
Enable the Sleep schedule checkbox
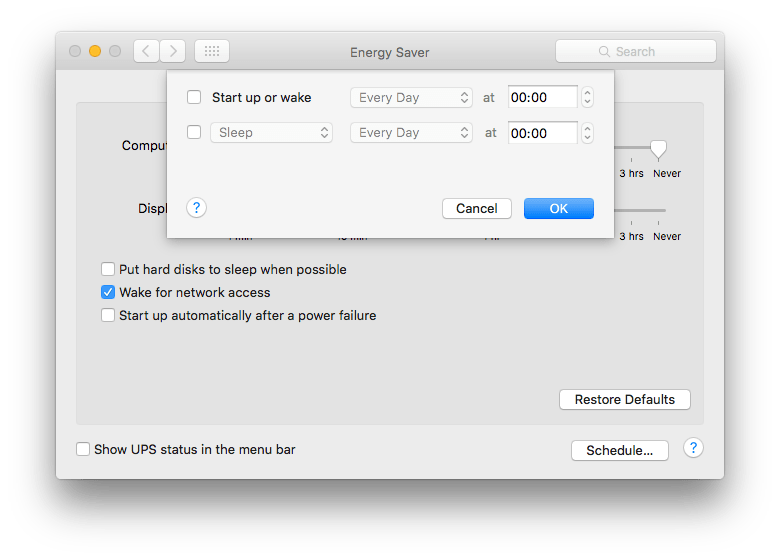point(194,132)
